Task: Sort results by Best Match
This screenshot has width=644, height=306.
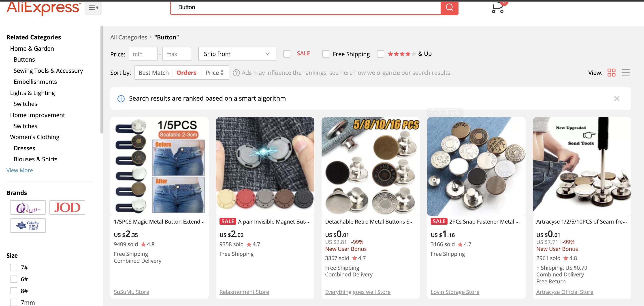Action: click(x=154, y=73)
